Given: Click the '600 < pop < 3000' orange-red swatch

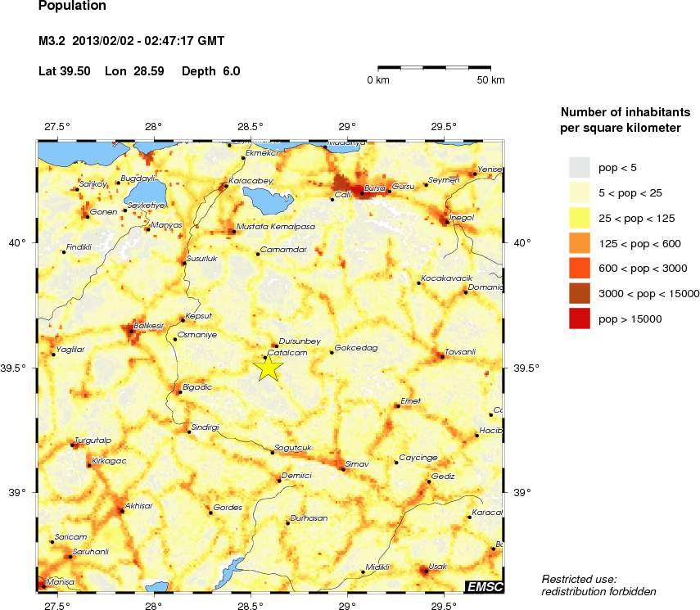Looking at the screenshot, I should coord(580,268).
